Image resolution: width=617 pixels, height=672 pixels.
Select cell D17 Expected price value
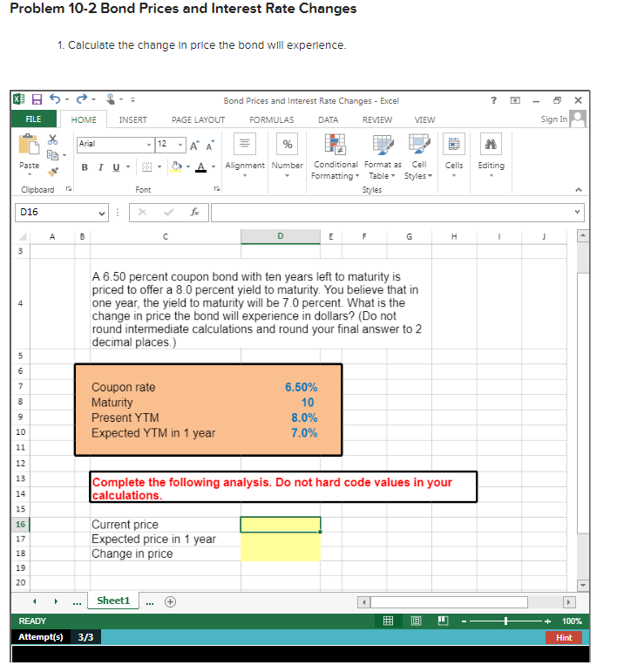281,540
